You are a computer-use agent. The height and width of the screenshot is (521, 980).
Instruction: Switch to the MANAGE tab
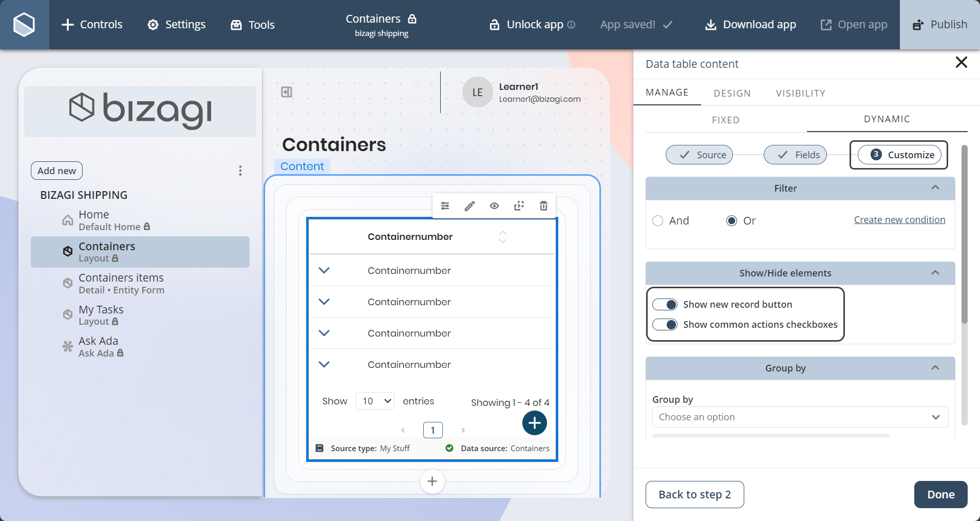point(667,92)
